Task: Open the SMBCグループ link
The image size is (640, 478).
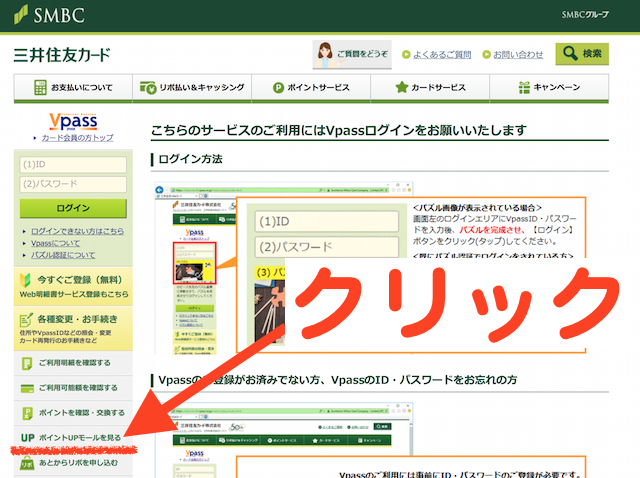Action: point(585,15)
